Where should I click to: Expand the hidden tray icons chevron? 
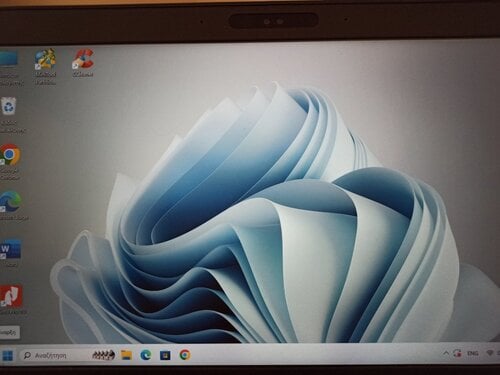pyautogui.click(x=446, y=353)
